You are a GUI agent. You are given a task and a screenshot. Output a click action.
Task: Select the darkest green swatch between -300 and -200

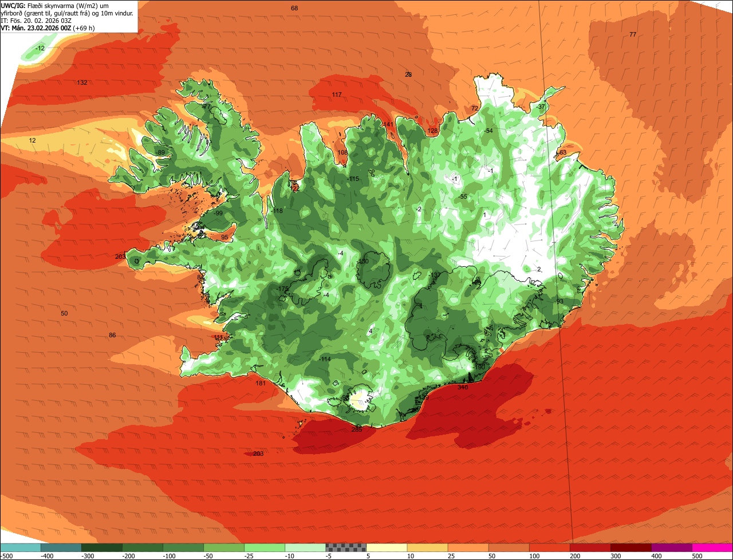[x=101, y=547]
